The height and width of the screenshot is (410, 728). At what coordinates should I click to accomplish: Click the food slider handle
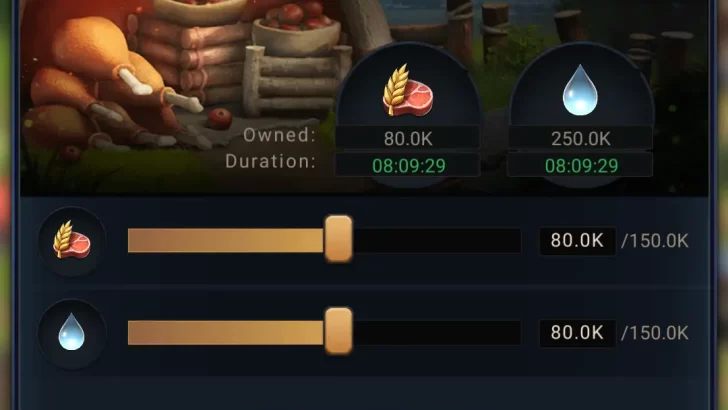coord(338,239)
